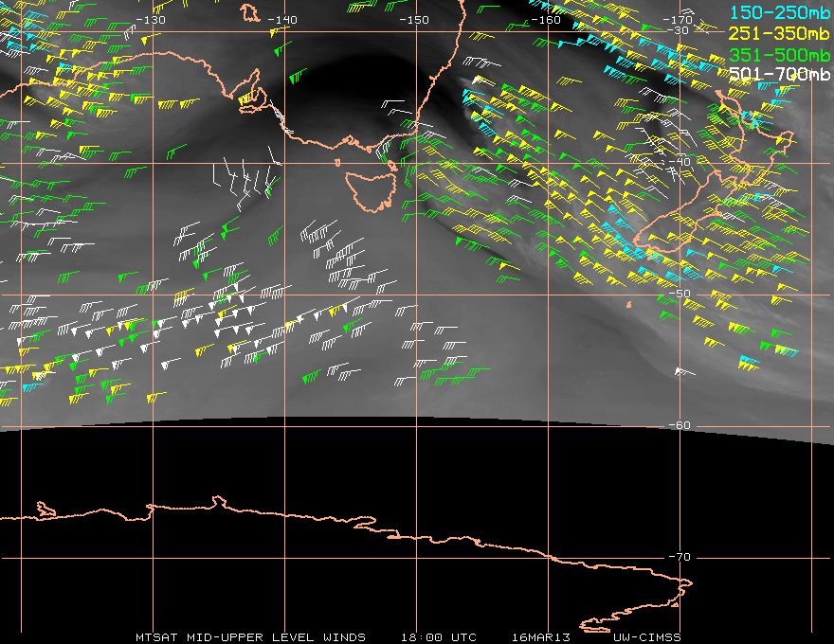The height and width of the screenshot is (644, 834).
Task: Click the UW-CIMSS credit text
Action: point(646,637)
